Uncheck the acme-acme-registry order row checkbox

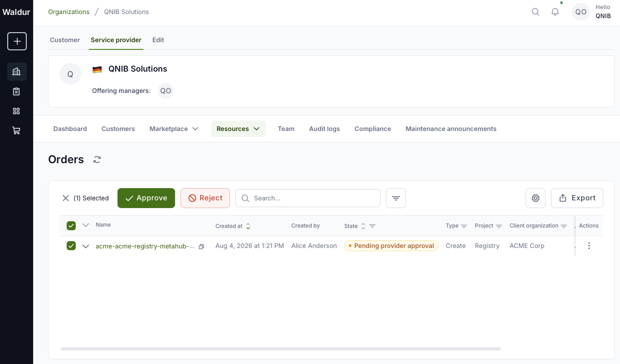point(71,246)
